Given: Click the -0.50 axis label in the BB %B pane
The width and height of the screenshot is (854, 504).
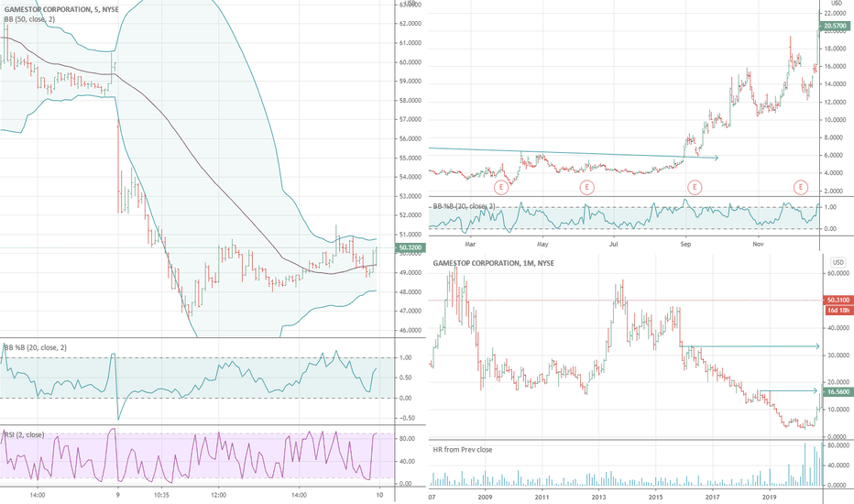Looking at the screenshot, I should click(405, 419).
